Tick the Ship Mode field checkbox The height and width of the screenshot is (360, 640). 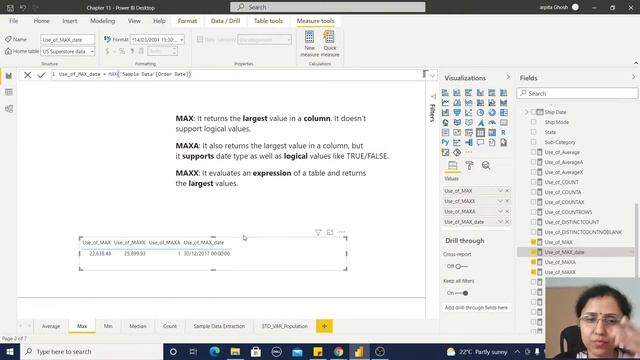point(533,122)
